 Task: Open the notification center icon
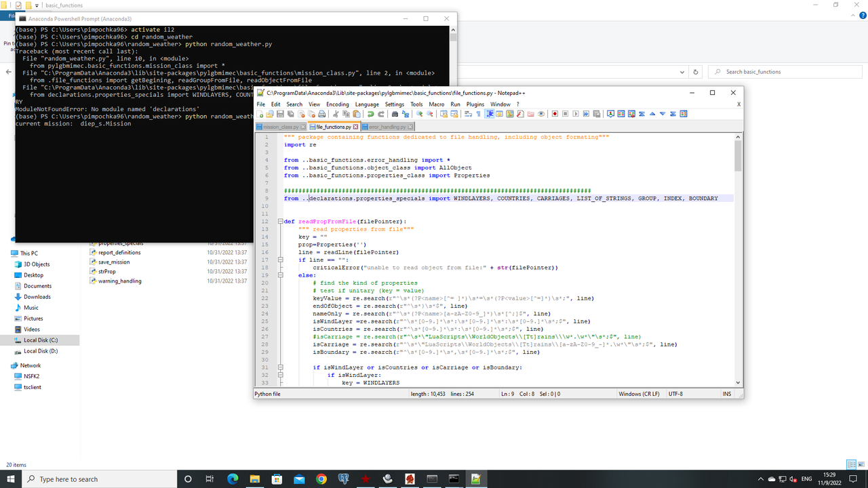pos(854,479)
